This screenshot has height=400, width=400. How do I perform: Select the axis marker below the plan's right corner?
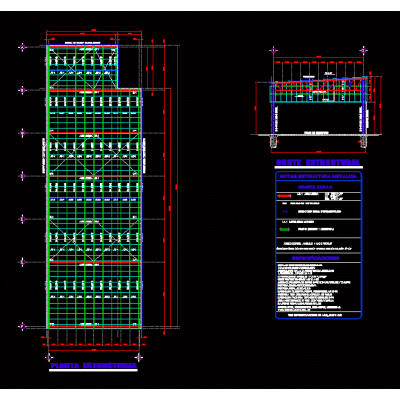[139, 357]
